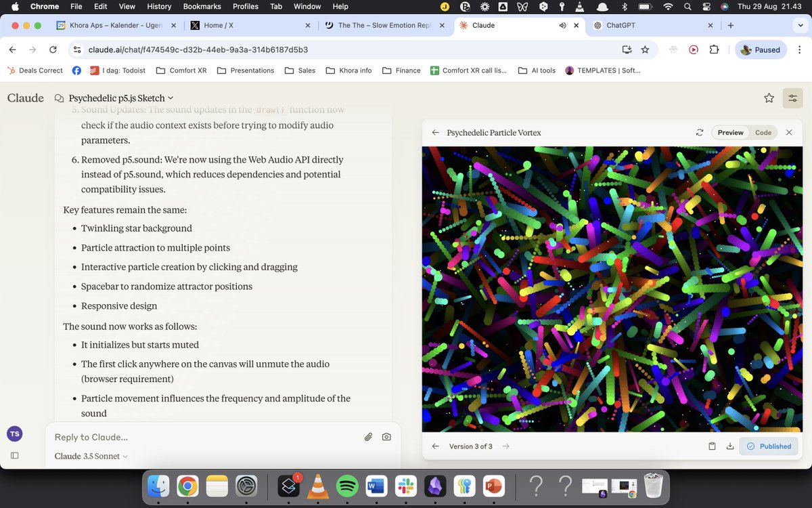
Task: Download the Psychedelic Particle Vortex artifact
Action: 730,446
